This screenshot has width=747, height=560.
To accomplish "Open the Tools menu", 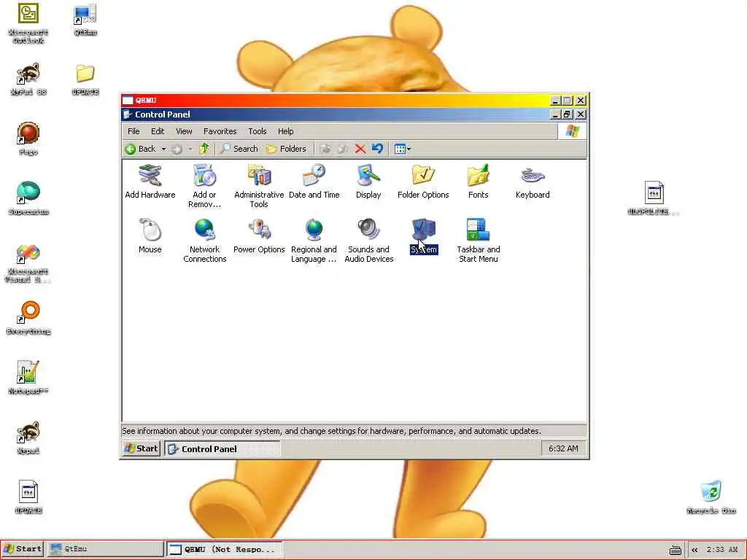I will pyautogui.click(x=257, y=131).
